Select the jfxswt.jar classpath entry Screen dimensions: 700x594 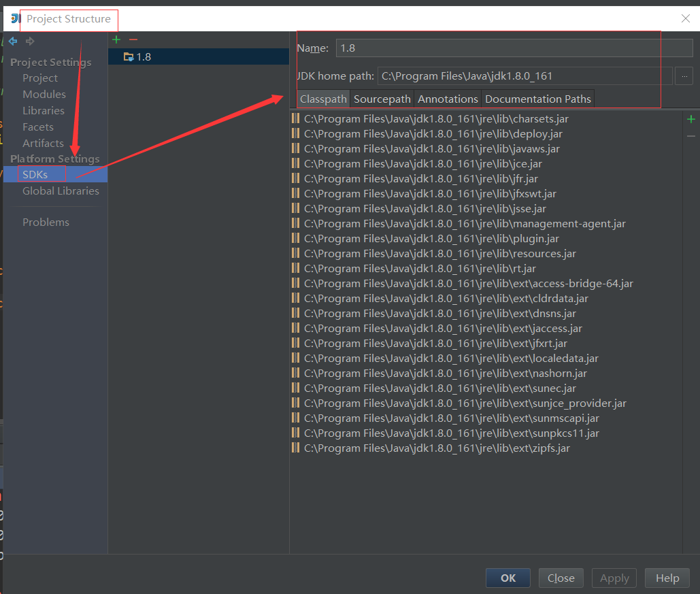(430, 194)
